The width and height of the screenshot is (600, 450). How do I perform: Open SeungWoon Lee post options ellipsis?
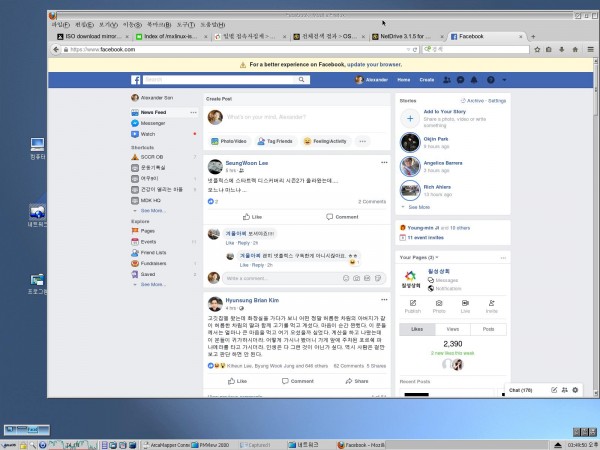[x=384, y=163]
